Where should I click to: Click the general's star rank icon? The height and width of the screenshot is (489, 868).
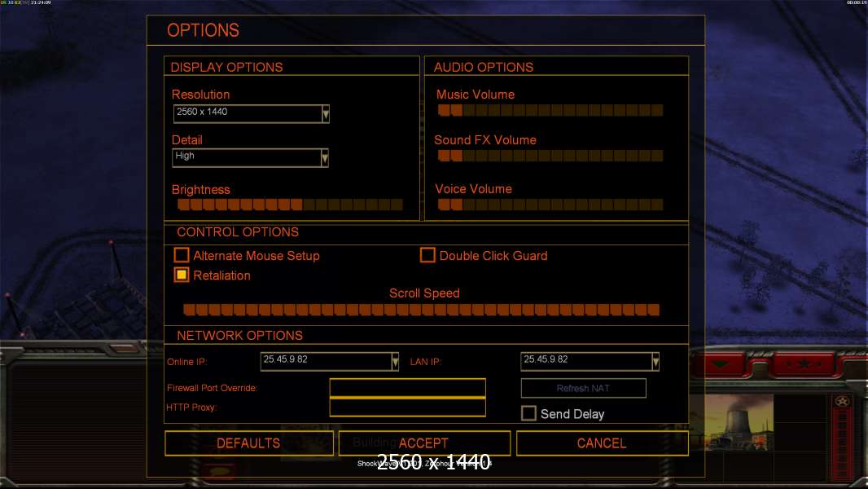(843, 402)
